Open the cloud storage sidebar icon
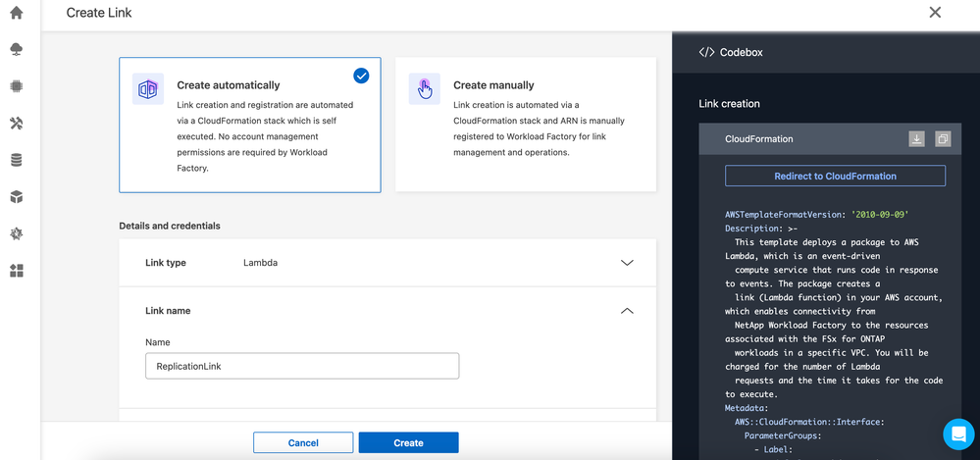980x460 pixels. (16, 50)
